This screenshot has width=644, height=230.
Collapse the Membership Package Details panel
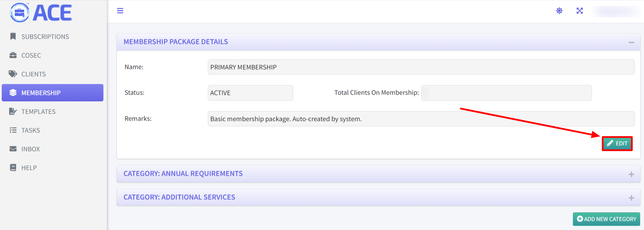coord(631,42)
